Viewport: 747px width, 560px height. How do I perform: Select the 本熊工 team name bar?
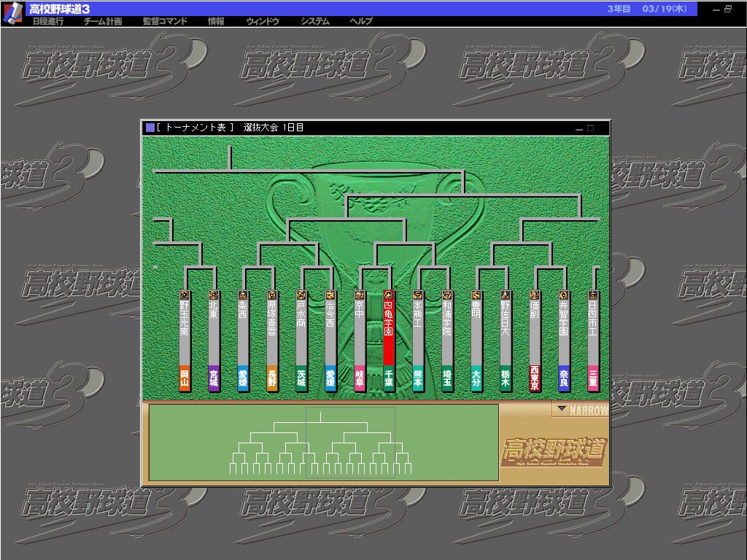tap(418, 332)
